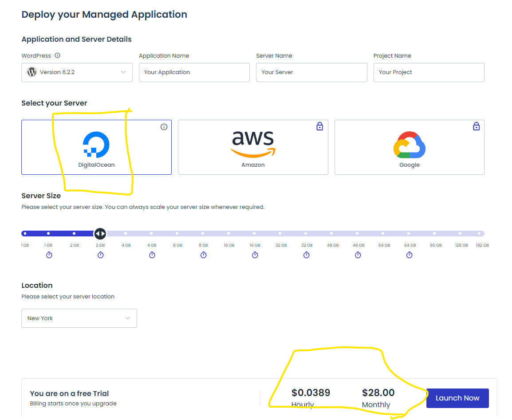This screenshot has height=420, width=512.
Task: Click the stopwatch icon under 2 GB
Action: coord(101,255)
